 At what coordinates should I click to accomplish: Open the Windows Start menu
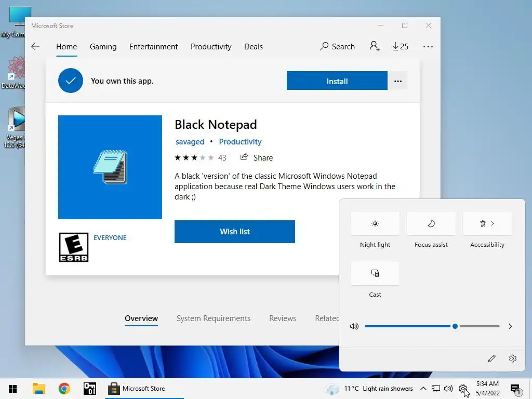click(x=12, y=389)
